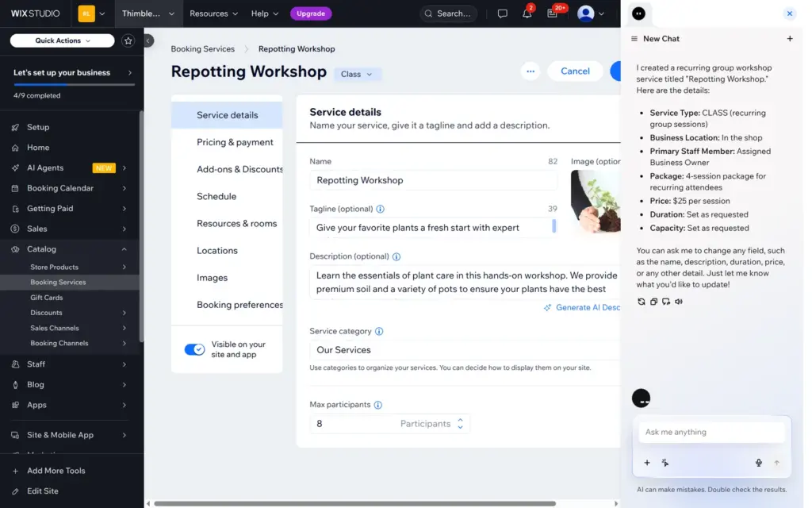Collapse the sidebar using the arrow button
The width and height of the screenshot is (812, 508).
pos(148,40)
